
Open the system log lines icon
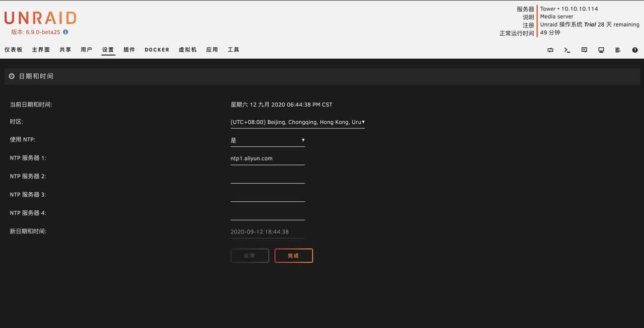point(618,50)
